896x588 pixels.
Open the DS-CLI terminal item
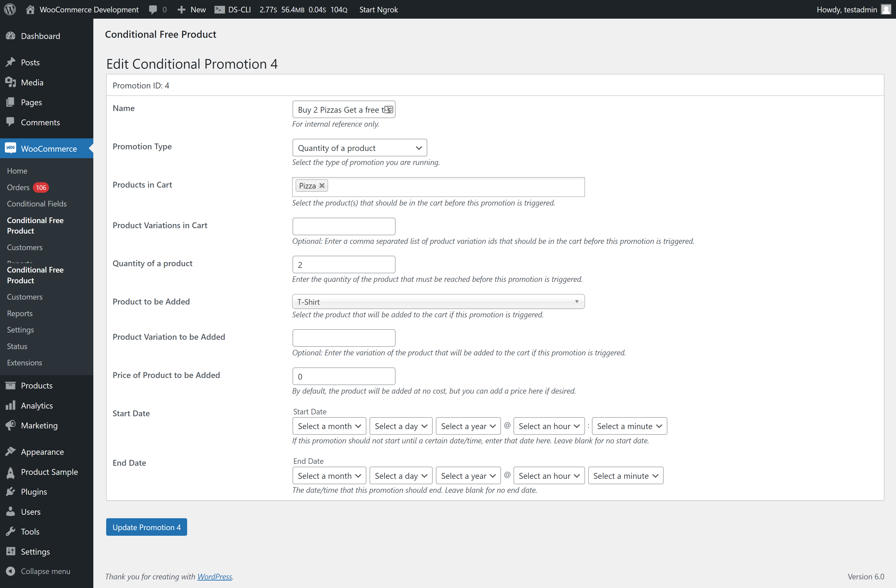pyautogui.click(x=232, y=9)
